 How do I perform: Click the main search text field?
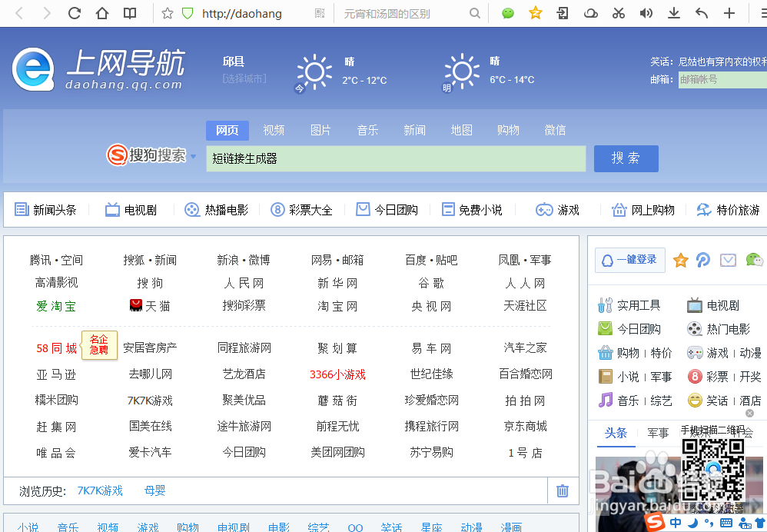396,158
